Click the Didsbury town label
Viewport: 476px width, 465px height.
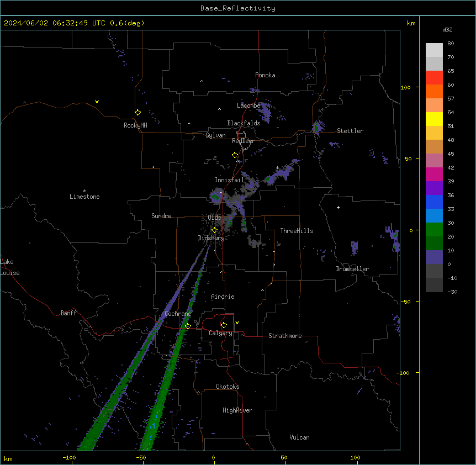coord(211,238)
